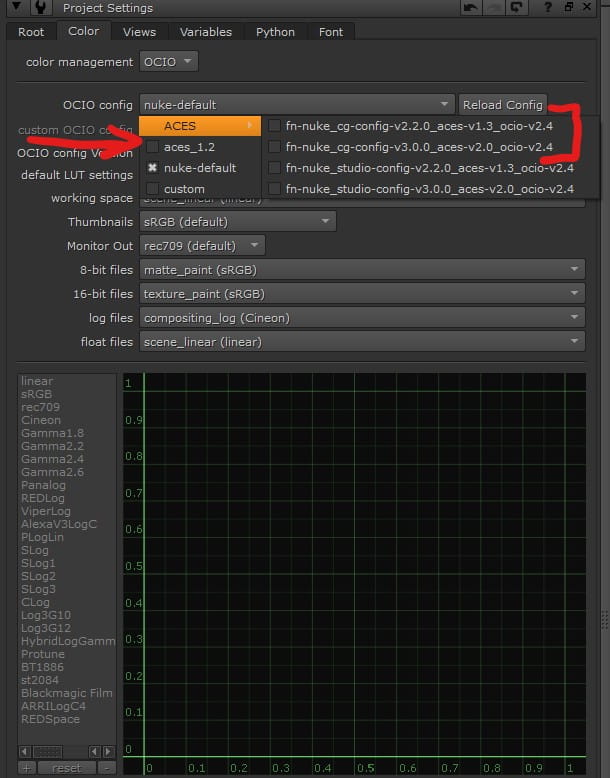The image size is (610, 778).
Task: Open the 8-bit files matte_paint dropdown
Action: pos(362,269)
